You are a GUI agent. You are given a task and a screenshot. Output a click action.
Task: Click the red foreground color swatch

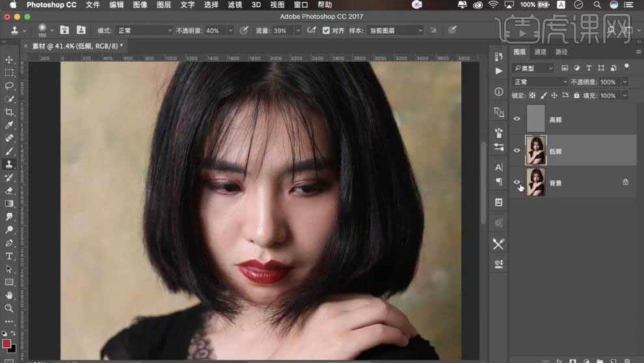[6, 343]
